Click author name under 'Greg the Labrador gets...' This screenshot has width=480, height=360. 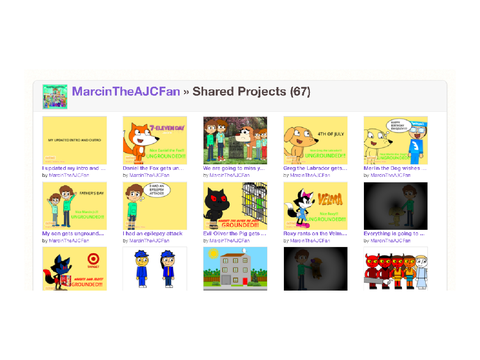pos(310,175)
